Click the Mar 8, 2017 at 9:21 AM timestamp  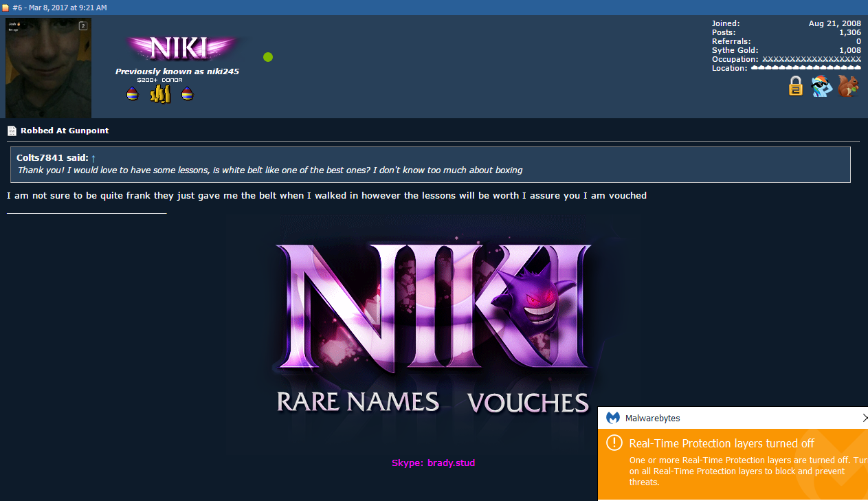point(68,8)
